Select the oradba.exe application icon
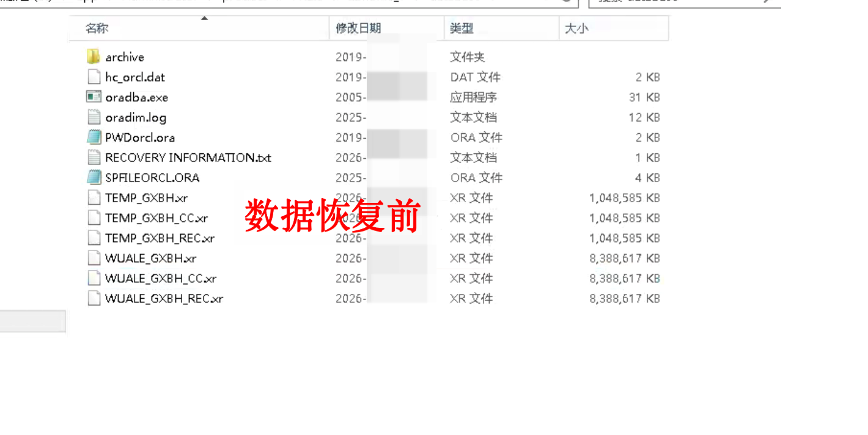This screenshot has width=868, height=435. 93,97
